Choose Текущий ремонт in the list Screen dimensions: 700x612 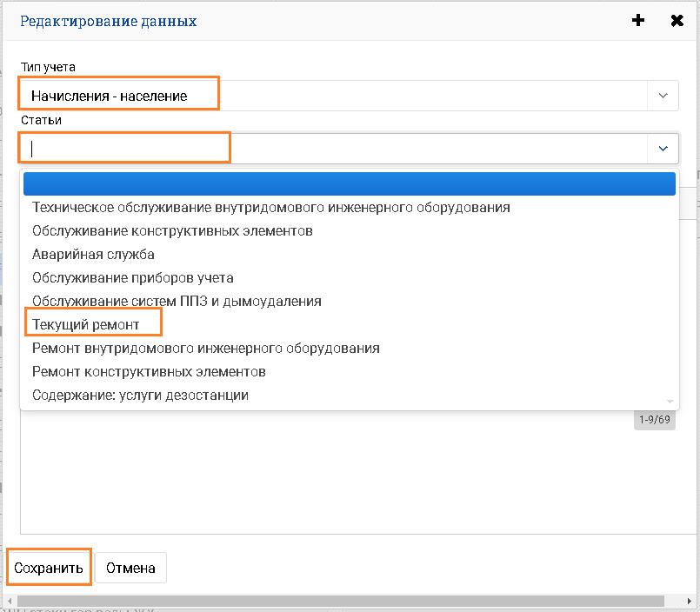tap(85, 325)
